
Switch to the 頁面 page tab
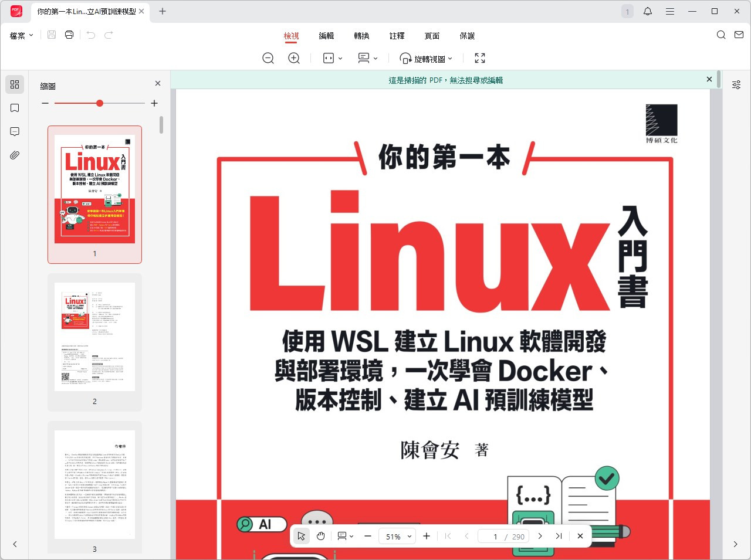coord(432,36)
